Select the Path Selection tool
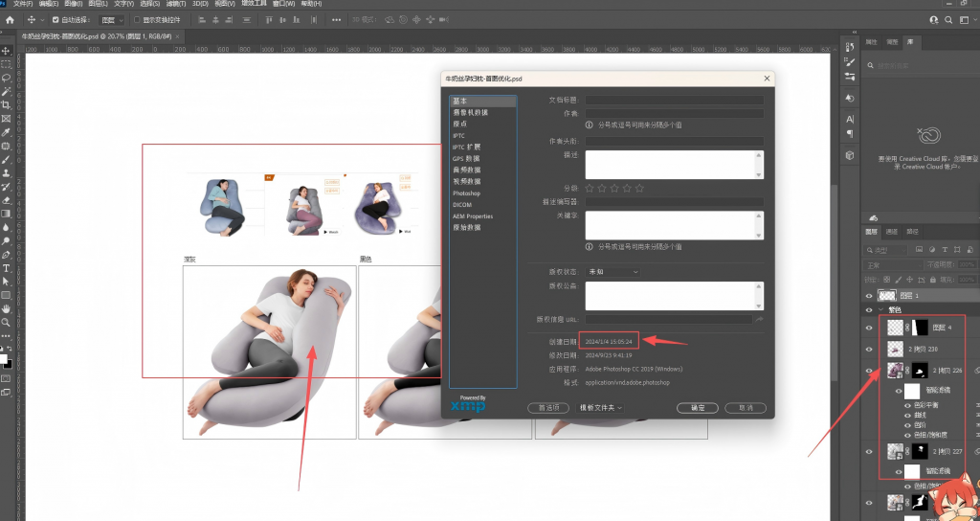Screen dimensions: 980x521 7,282
